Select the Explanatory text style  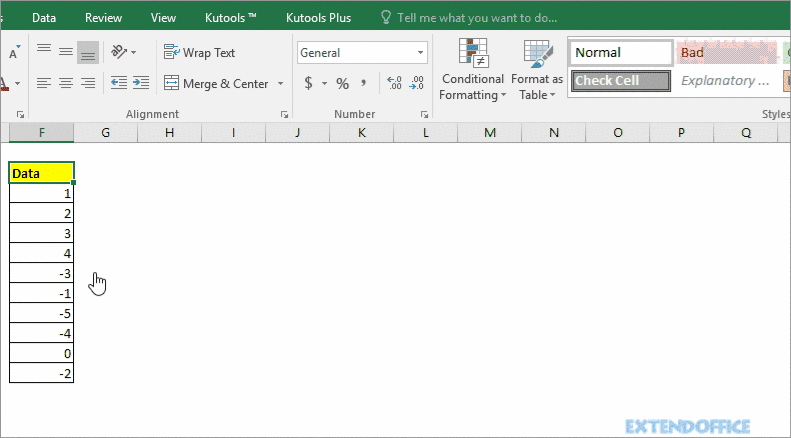point(727,81)
